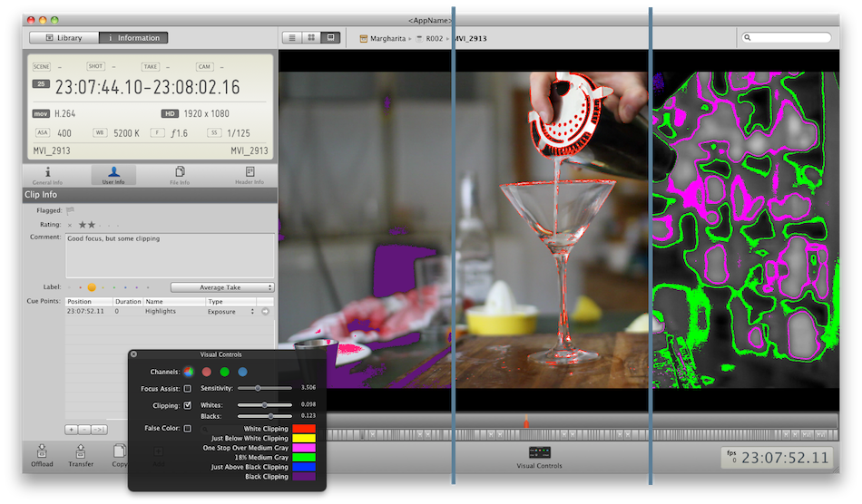
Task: Click the 1920 x 1080 resolution text
Action: (x=206, y=113)
